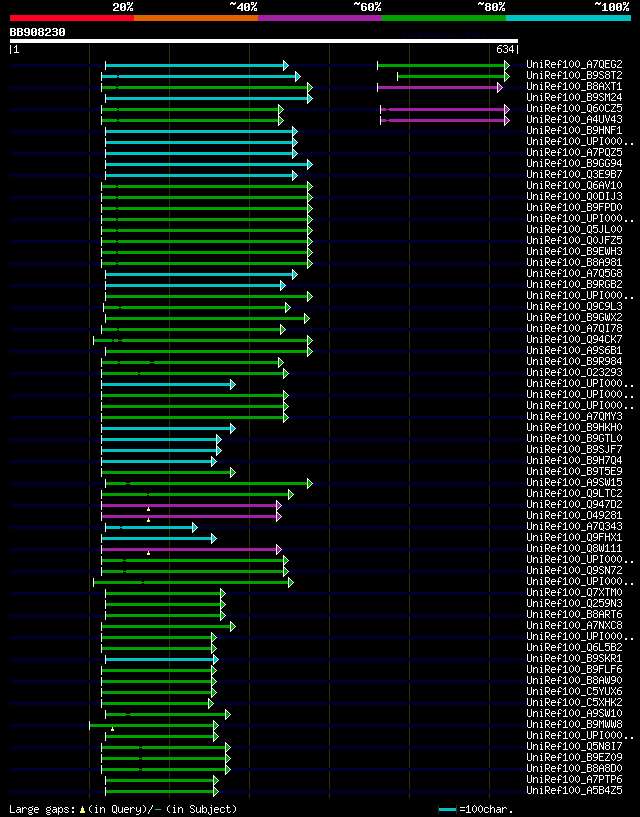640x817 pixels.
Task: Click the cyan alignment bar for B9SKR1
Action: click(162, 660)
